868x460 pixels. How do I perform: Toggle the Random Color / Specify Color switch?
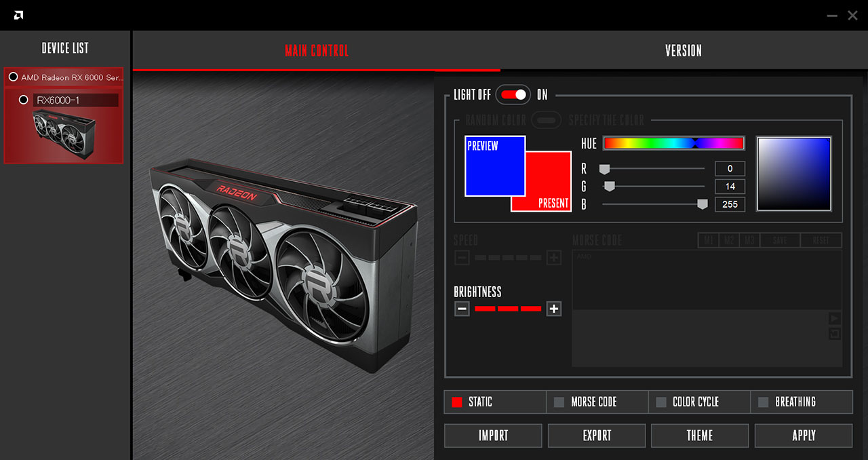[547, 121]
